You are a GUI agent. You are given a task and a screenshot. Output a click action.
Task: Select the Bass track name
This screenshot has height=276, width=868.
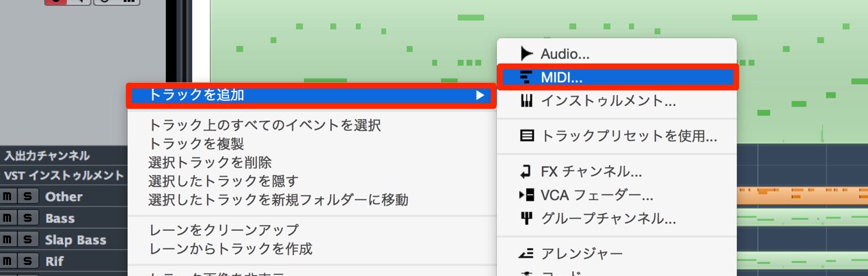click(x=60, y=219)
